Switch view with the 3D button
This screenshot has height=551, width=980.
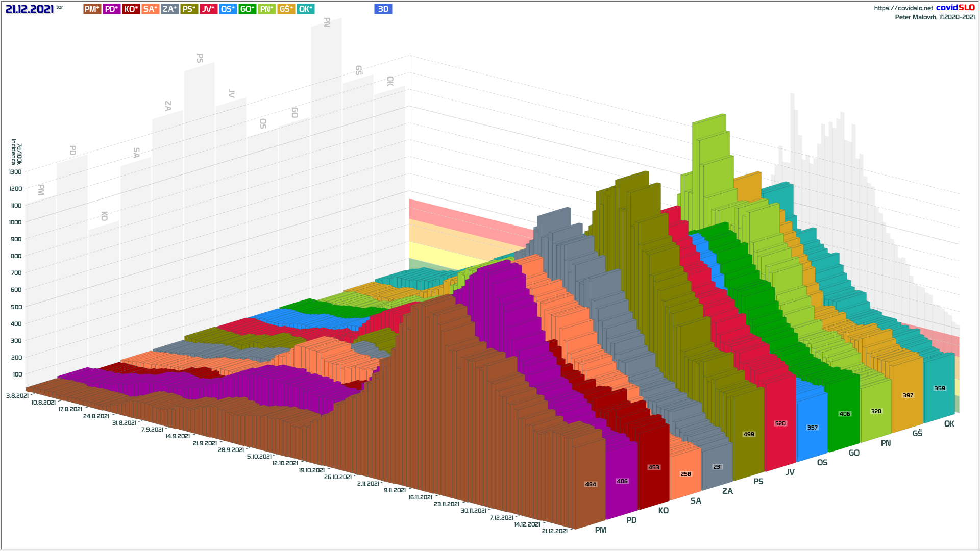(x=383, y=9)
